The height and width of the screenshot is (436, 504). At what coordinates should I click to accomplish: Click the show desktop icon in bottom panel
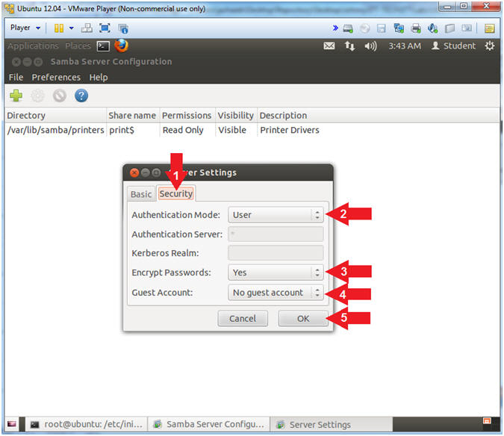12,424
